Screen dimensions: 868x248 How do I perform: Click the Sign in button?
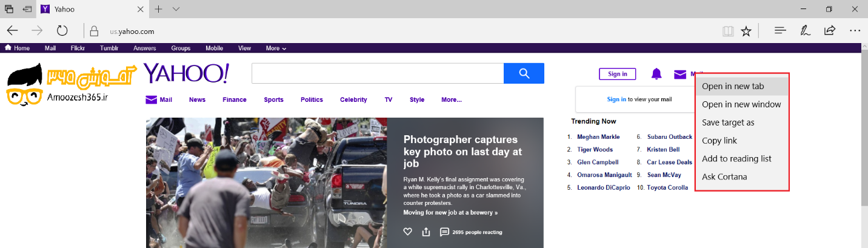pos(617,74)
